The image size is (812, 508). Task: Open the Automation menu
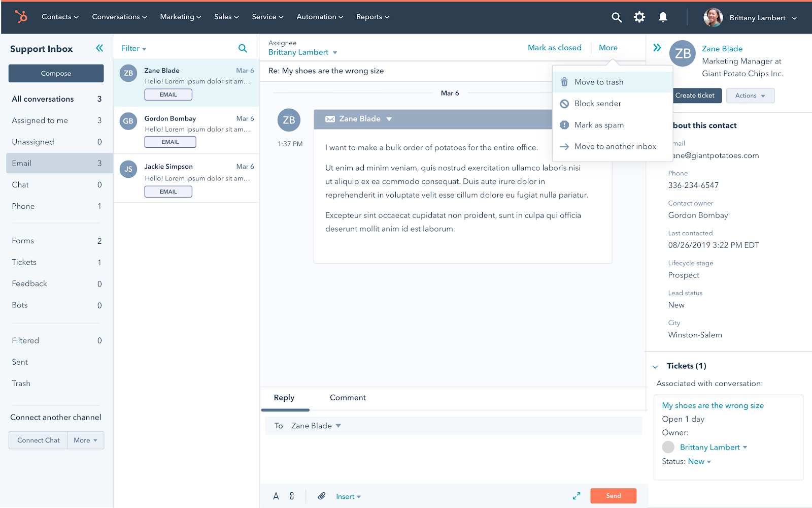point(320,17)
